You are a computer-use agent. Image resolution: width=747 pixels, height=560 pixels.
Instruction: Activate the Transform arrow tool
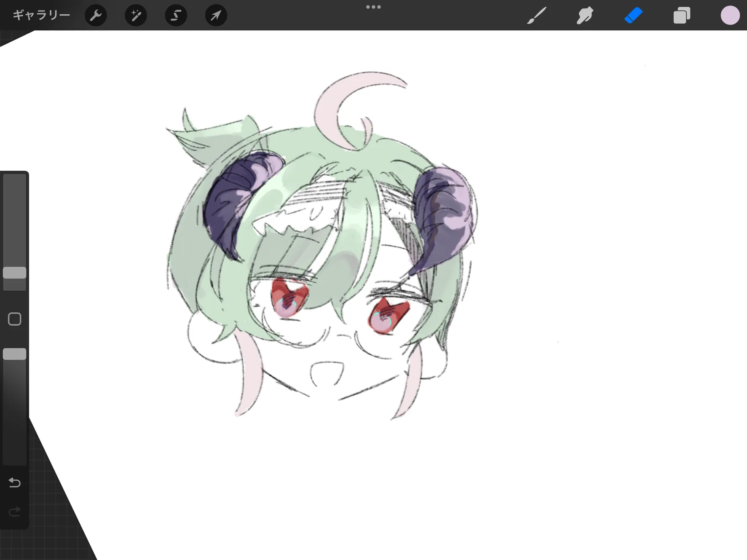(216, 16)
